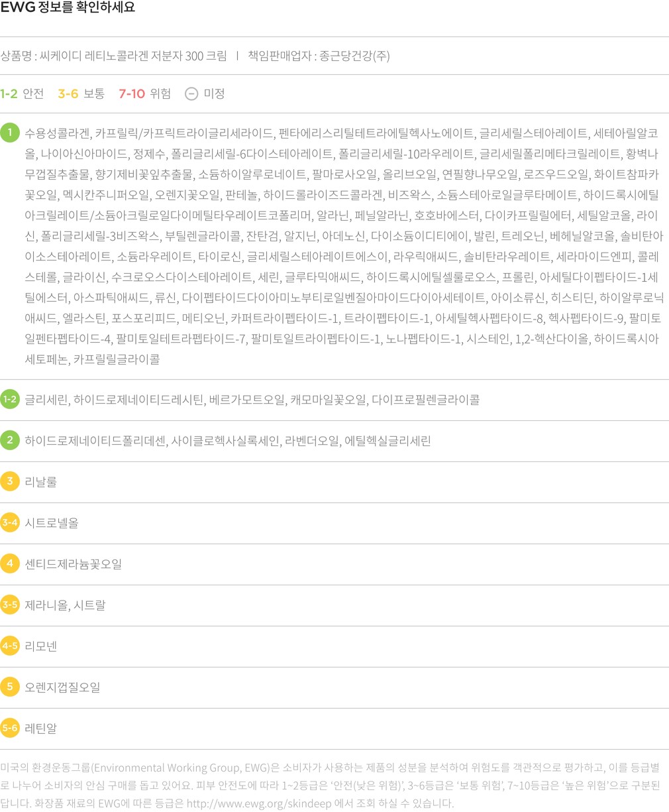Image resolution: width=669 pixels, height=812 pixels.
Task: Click the green 1-2 grade badge
Action: (x=10, y=399)
